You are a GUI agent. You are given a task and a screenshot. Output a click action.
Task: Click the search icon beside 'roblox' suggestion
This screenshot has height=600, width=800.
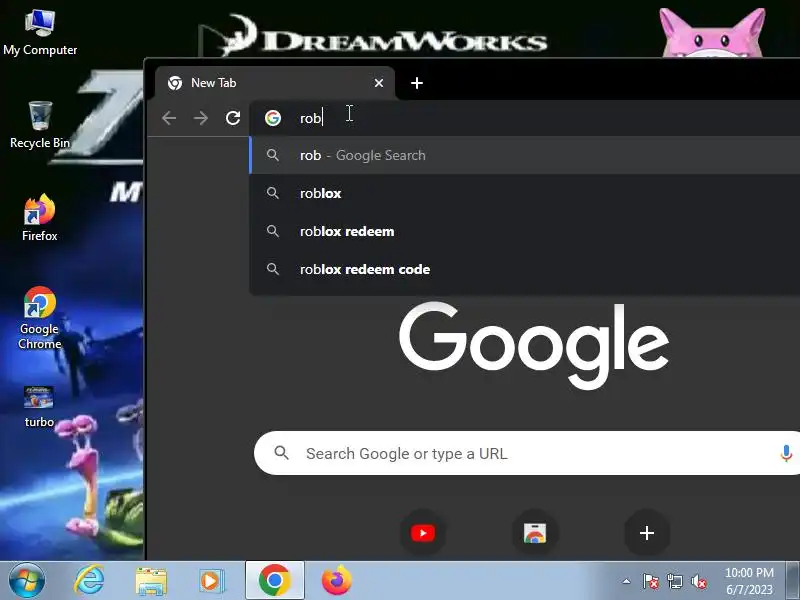click(x=273, y=193)
